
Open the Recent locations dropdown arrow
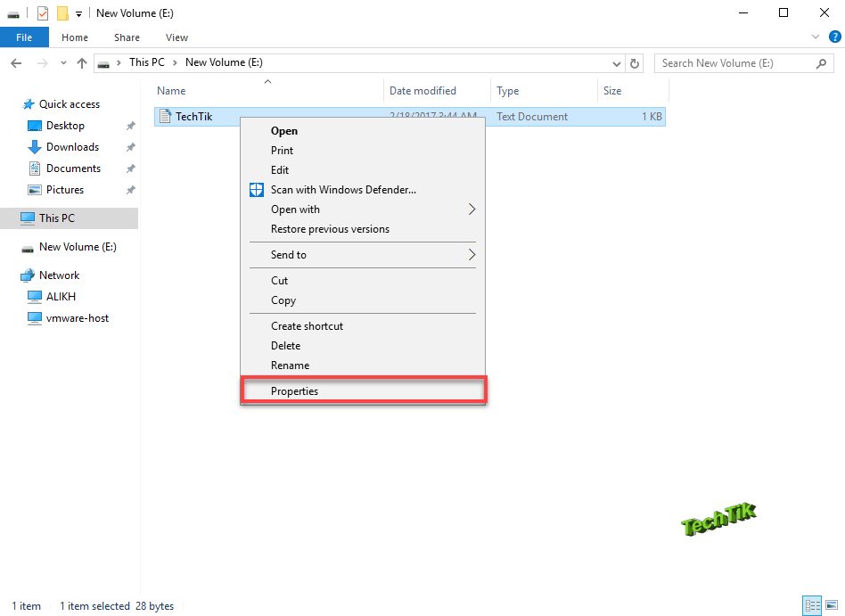coord(63,63)
